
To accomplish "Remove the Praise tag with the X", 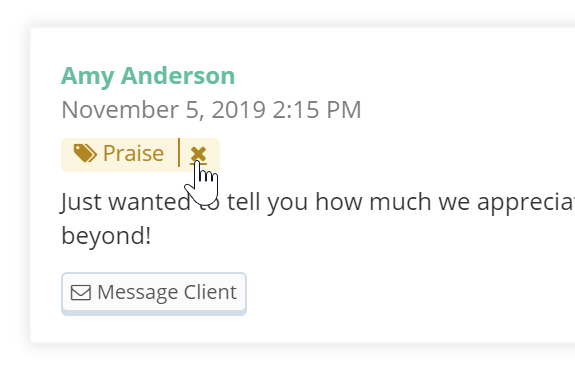I will tap(198, 154).
